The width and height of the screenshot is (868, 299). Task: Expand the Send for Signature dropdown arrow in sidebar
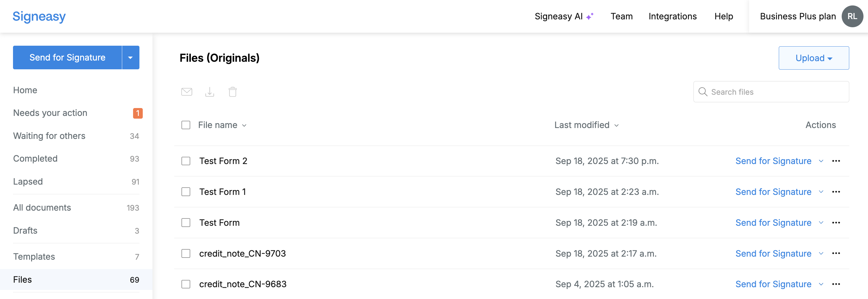coord(130,57)
